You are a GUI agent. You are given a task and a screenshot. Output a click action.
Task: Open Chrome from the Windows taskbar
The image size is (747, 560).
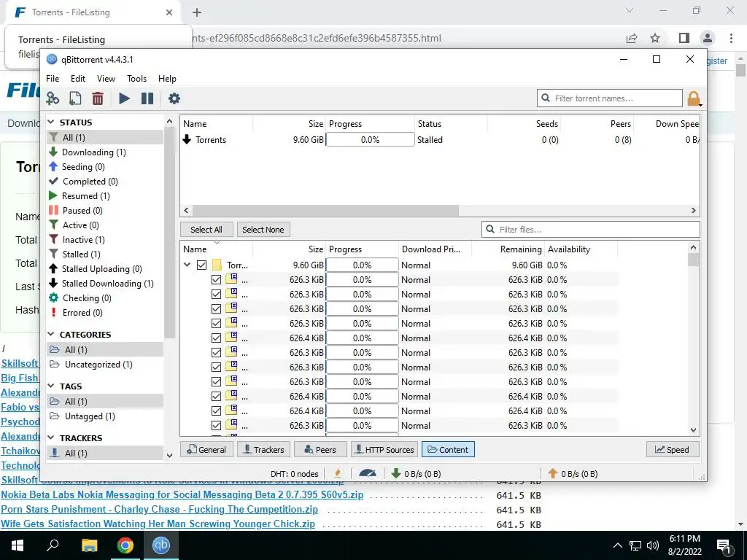pyautogui.click(x=125, y=545)
